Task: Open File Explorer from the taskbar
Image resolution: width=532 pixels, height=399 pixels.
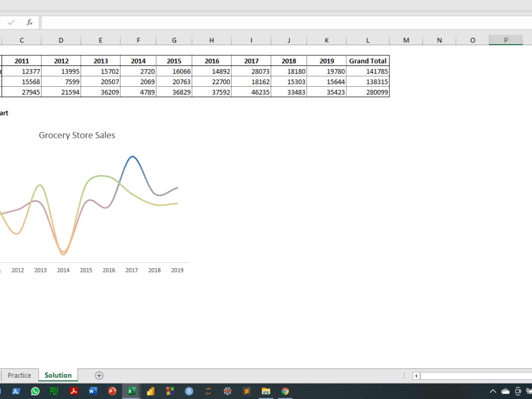Action: tap(266, 391)
